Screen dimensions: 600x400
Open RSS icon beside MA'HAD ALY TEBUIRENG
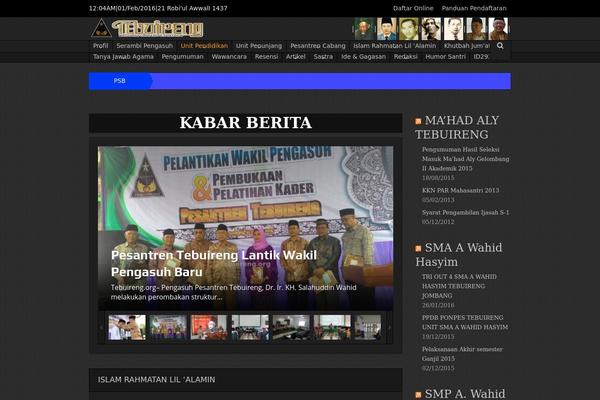[x=418, y=121]
